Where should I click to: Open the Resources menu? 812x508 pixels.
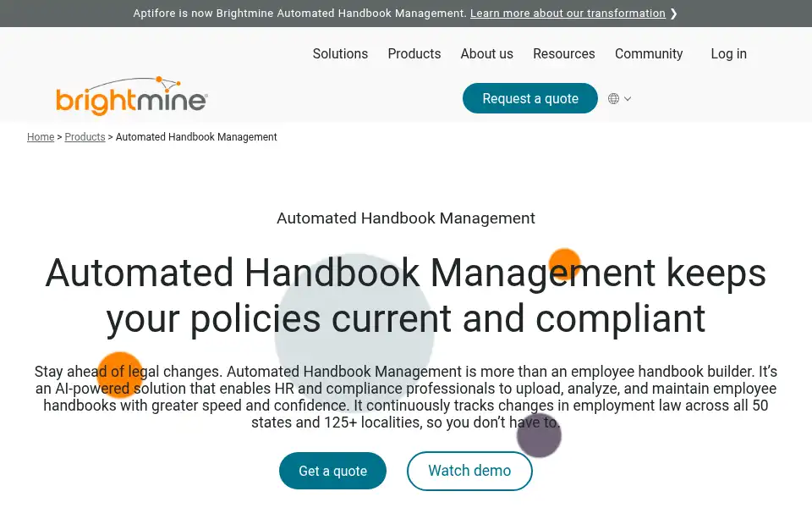click(x=564, y=54)
